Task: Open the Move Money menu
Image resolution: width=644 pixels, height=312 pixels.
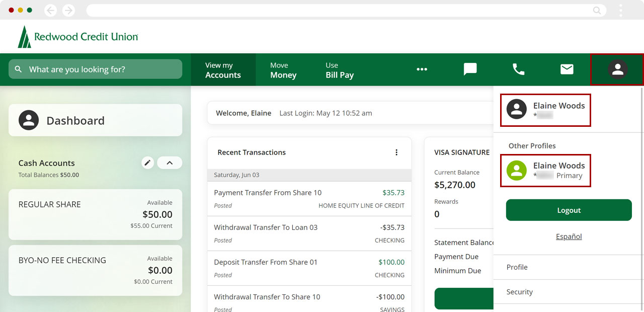Action: tap(283, 70)
